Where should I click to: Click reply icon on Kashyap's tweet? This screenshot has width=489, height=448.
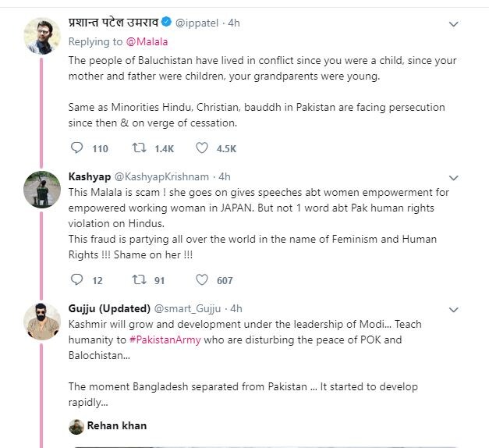pyautogui.click(x=76, y=280)
